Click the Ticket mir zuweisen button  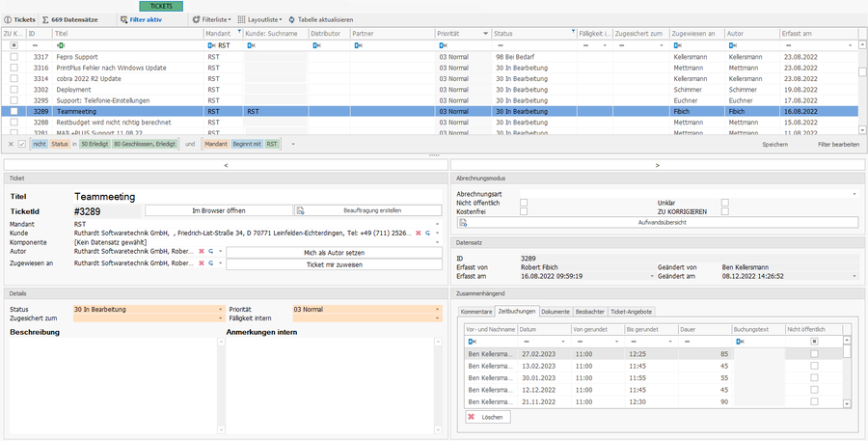pyautogui.click(x=335, y=264)
